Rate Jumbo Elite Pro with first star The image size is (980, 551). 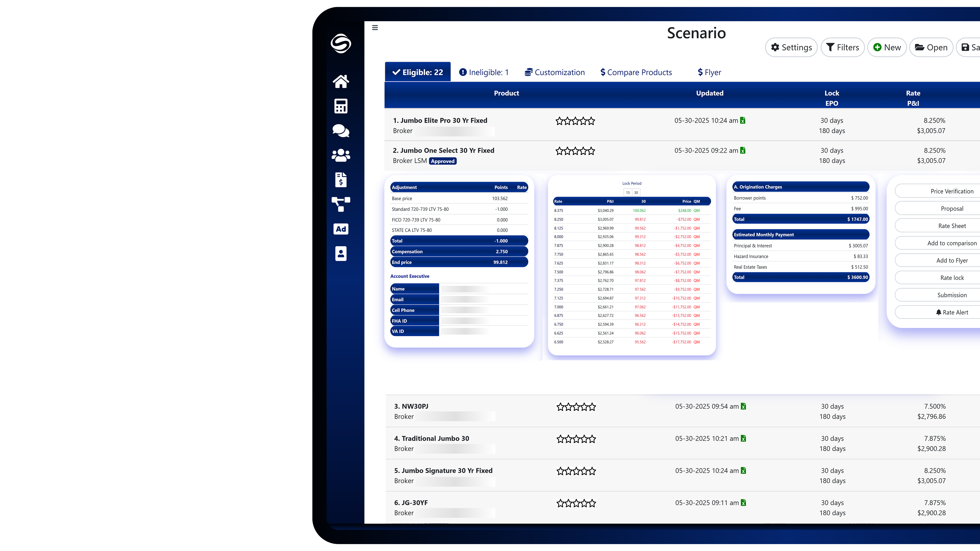coord(560,121)
